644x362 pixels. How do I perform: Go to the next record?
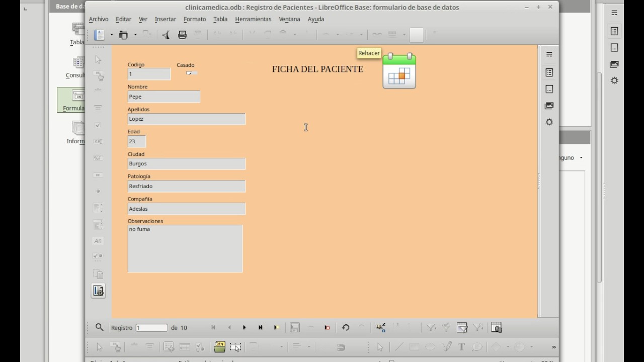point(245,327)
